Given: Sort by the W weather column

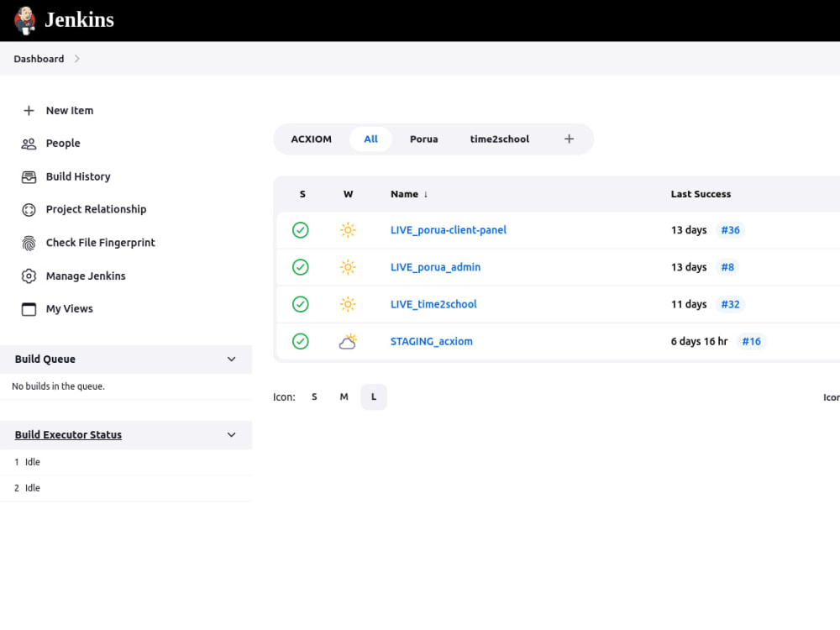Looking at the screenshot, I should click(349, 195).
